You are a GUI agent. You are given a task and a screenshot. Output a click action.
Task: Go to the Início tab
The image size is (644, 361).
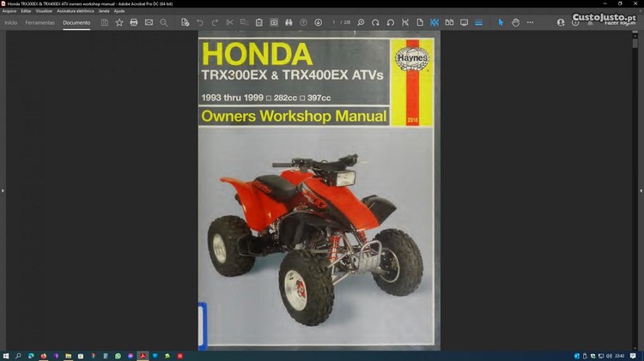pyautogui.click(x=11, y=22)
